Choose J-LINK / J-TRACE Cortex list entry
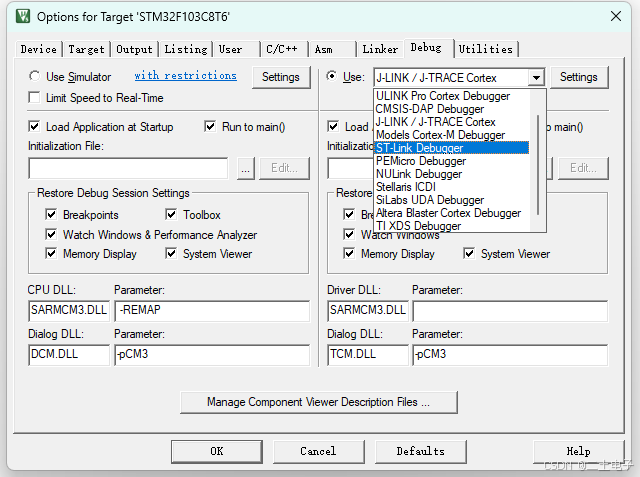The height and width of the screenshot is (477, 640). pos(452,122)
